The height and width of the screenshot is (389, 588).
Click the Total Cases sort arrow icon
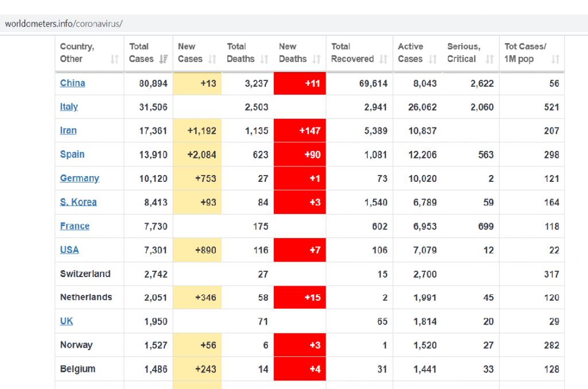(164, 59)
